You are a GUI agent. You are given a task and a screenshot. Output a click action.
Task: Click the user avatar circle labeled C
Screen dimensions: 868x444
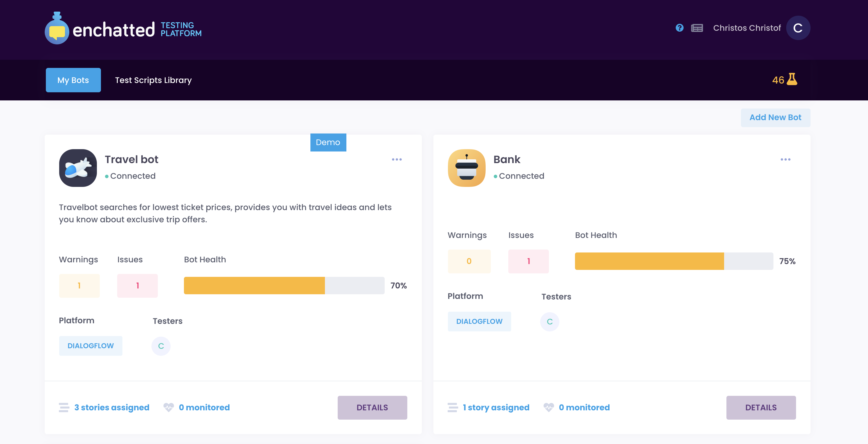798,28
